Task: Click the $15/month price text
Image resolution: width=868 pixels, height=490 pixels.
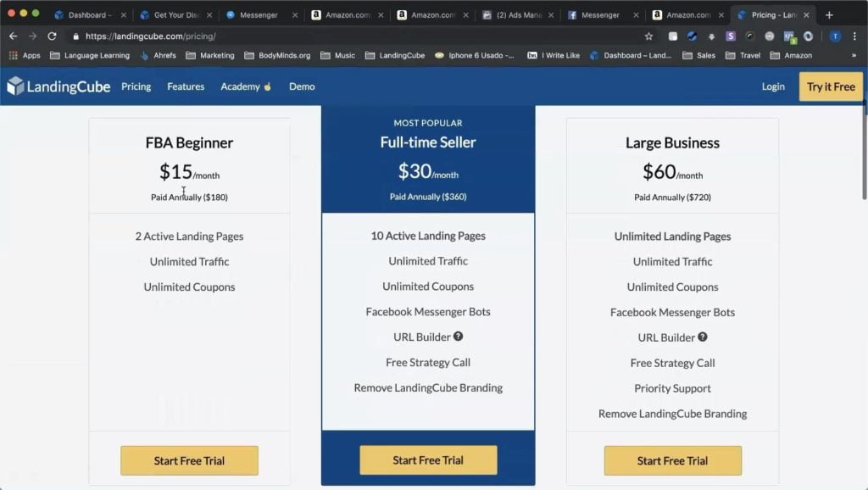Action: tap(189, 172)
